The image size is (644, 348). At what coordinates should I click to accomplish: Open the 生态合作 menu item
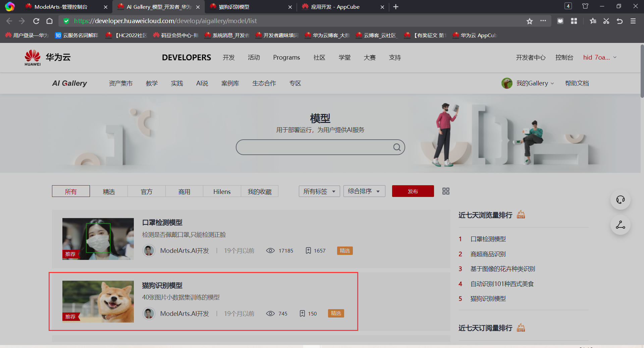tap(264, 83)
